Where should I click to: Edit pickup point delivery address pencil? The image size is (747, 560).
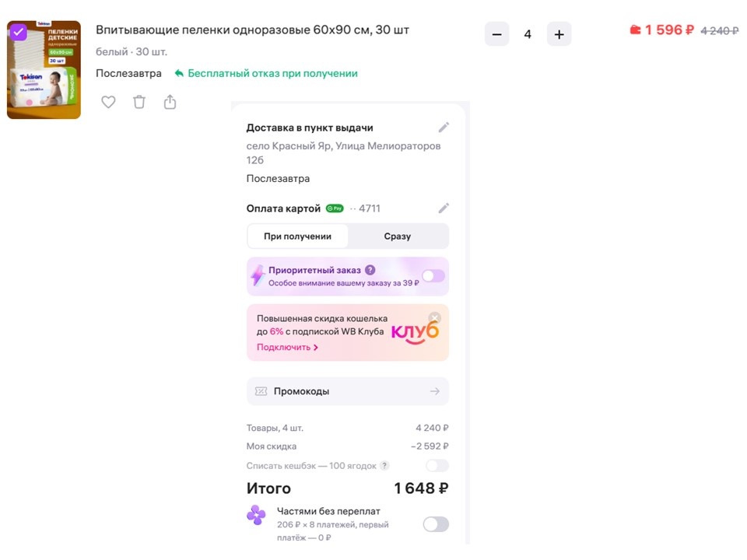(444, 127)
